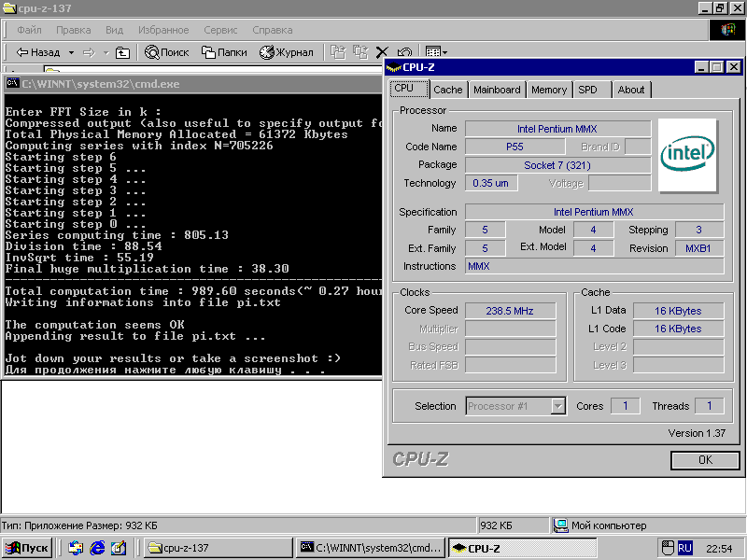Switch to the About tab

click(631, 90)
